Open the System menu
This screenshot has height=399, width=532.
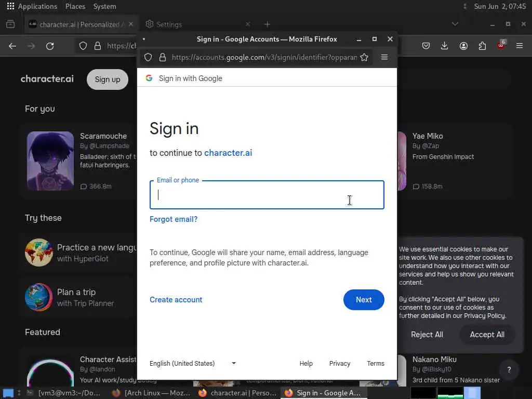point(104,6)
